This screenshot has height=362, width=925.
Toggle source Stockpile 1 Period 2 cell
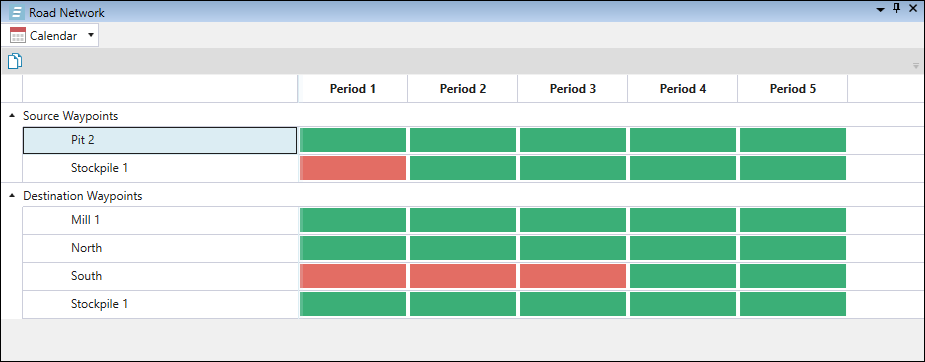click(x=462, y=168)
